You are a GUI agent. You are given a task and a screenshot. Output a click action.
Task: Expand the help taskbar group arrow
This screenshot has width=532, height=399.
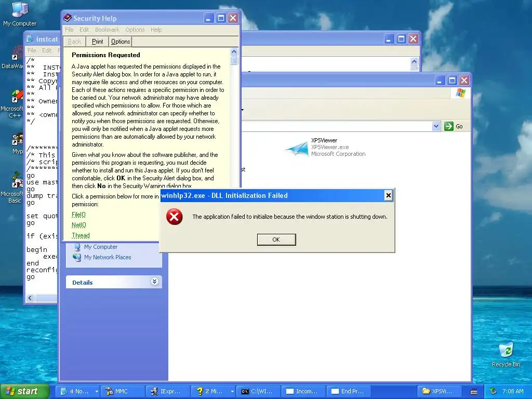point(232,391)
